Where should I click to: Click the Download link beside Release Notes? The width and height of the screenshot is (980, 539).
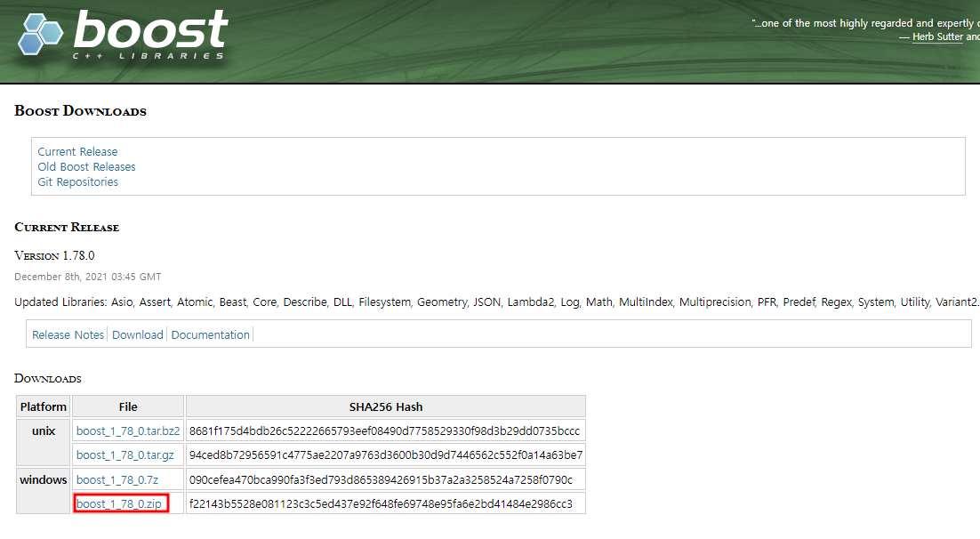tap(138, 335)
